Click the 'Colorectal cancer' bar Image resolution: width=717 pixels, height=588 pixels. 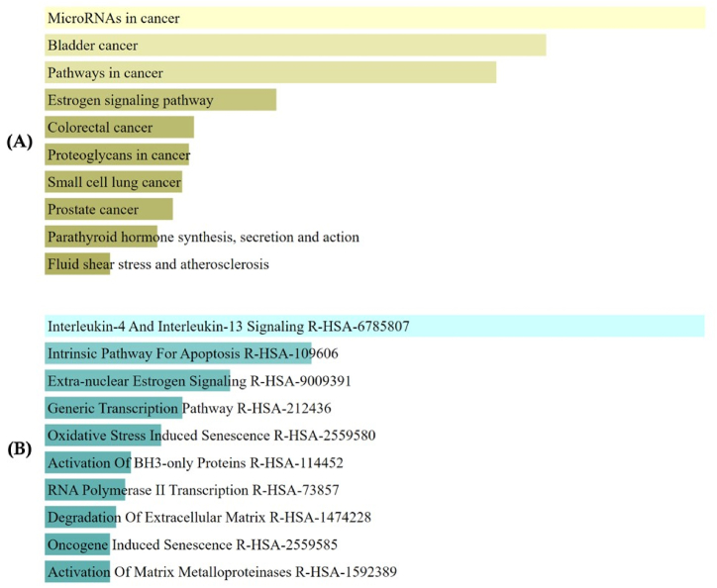pyautogui.click(x=120, y=127)
